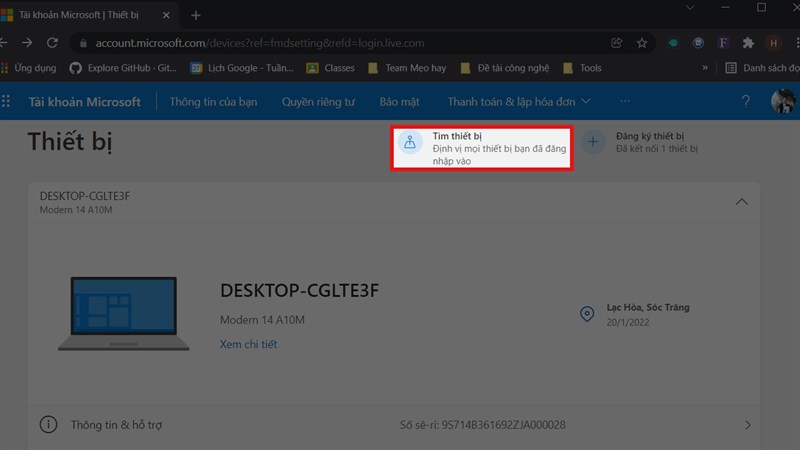Image resolution: width=800 pixels, height=450 pixels.
Task: Click Lạc Hòa, Sóc Trăng location text
Action: click(648, 307)
